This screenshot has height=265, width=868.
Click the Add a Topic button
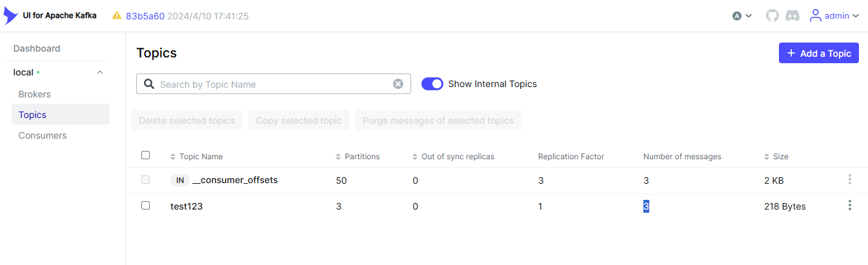818,54
